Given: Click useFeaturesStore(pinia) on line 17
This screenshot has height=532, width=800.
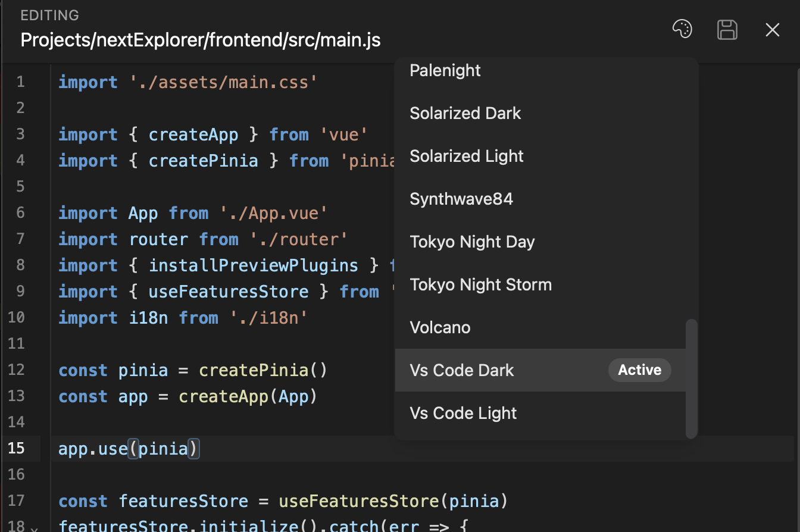Looking at the screenshot, I should pyautogui.click(x=393, y=501).
